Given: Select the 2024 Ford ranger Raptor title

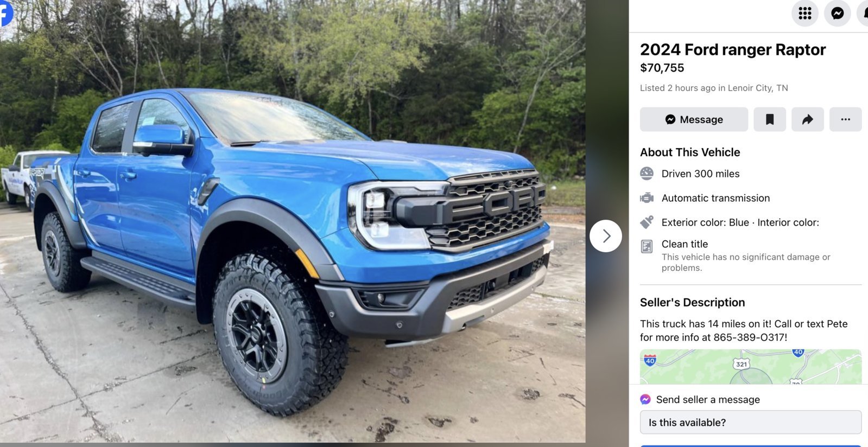Looking at the screenshot, I should point(733,49).
